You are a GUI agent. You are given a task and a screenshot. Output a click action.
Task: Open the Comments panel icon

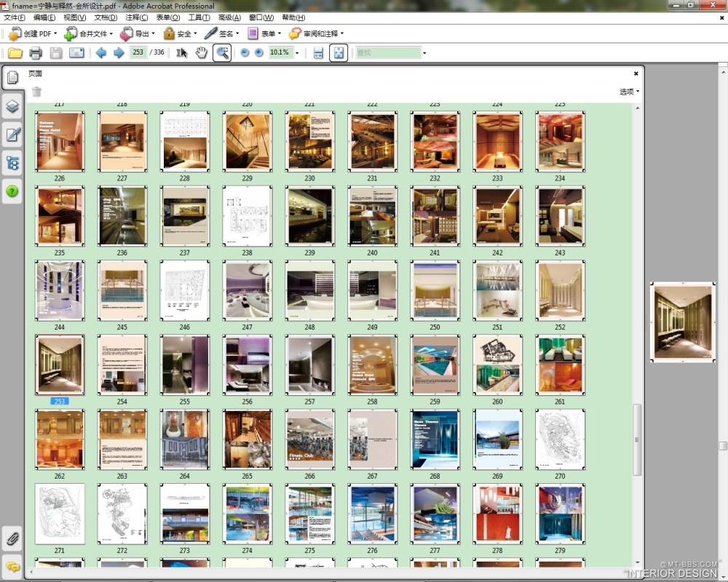pos(12,566)
